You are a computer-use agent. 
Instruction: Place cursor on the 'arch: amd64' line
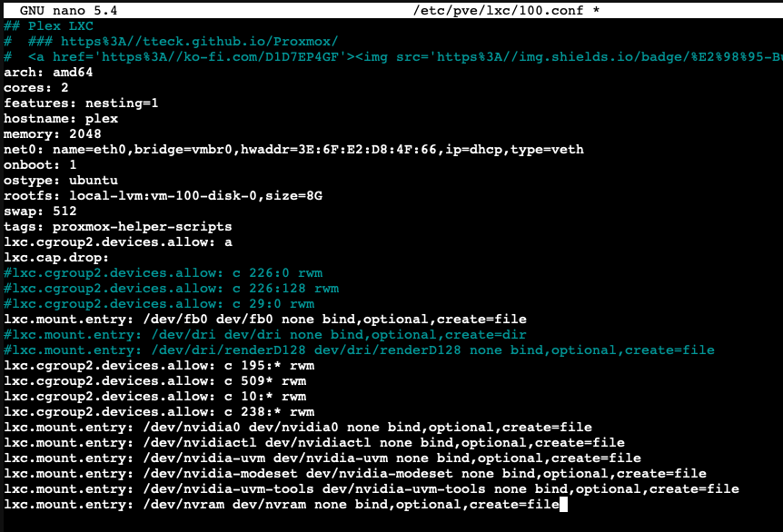[48, 72]
